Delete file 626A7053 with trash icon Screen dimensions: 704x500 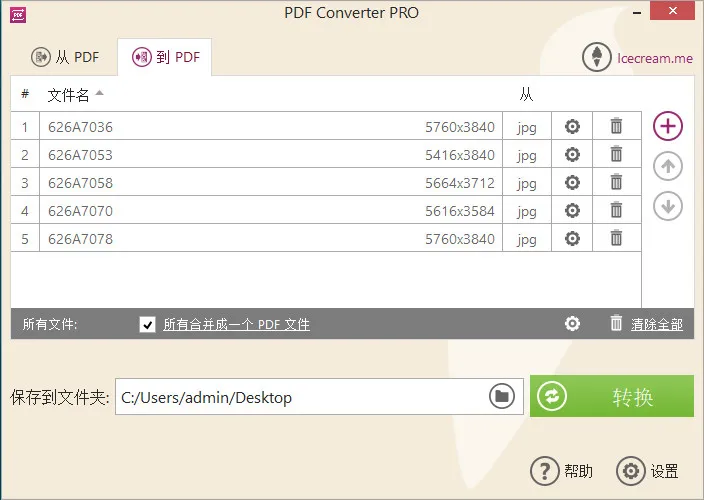point(616,154)
